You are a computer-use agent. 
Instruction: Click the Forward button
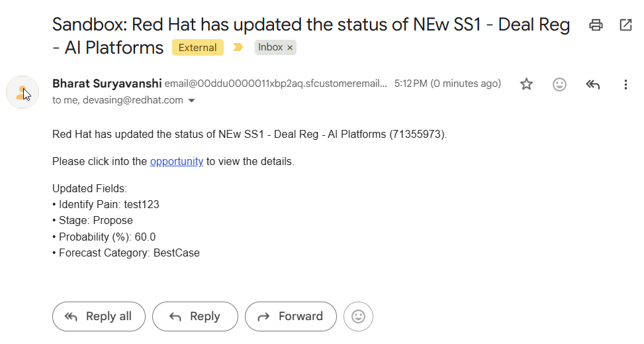(x=291, y=316)
